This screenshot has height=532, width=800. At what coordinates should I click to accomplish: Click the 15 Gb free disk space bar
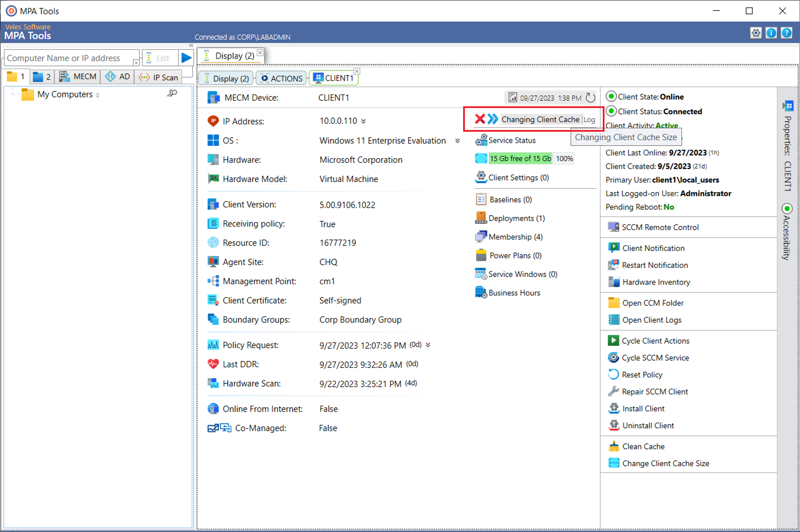coord(520,158)
